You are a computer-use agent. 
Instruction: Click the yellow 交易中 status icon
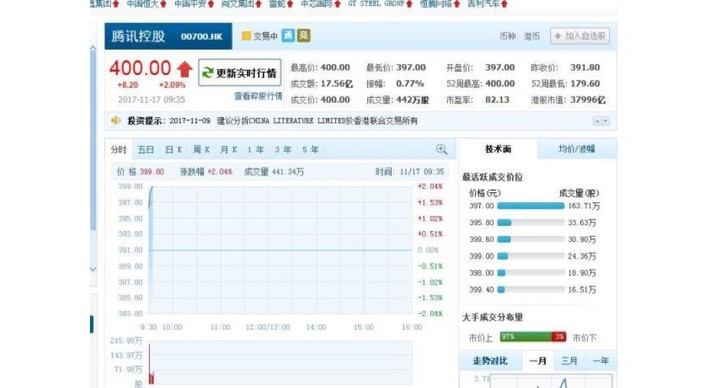pos(246,36)
